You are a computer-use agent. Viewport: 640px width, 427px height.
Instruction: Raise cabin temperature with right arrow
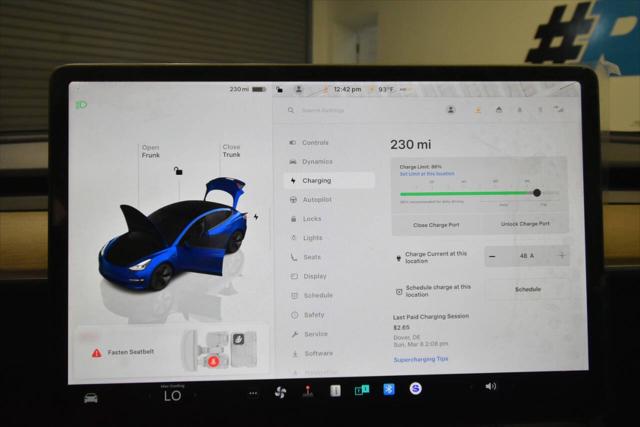point(196,395)
